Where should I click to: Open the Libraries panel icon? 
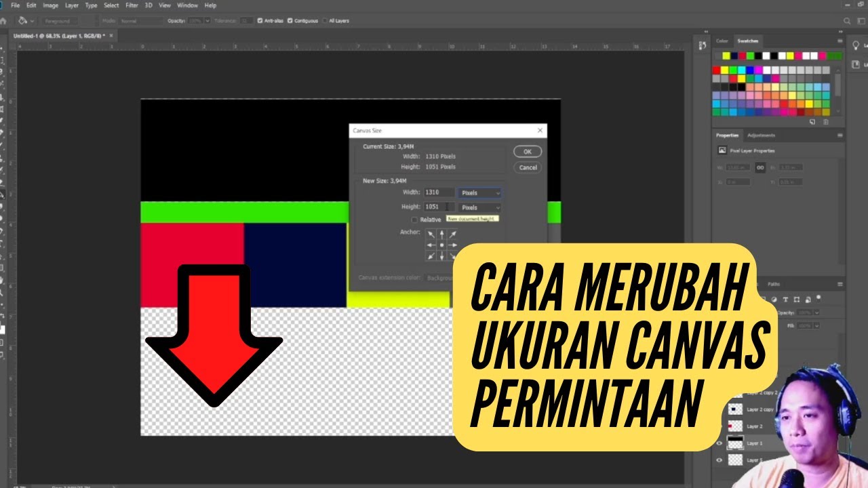(855, 64)
